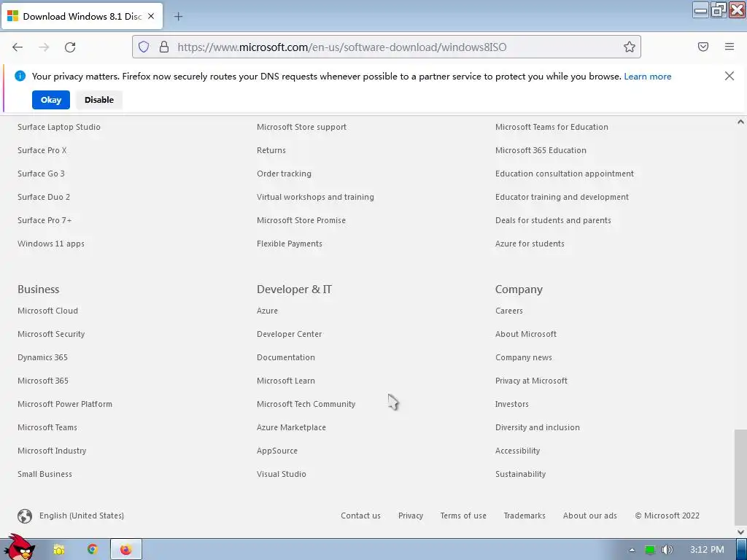
Task: Open file explorer from taskbar
Action: (x=59, y=550)
